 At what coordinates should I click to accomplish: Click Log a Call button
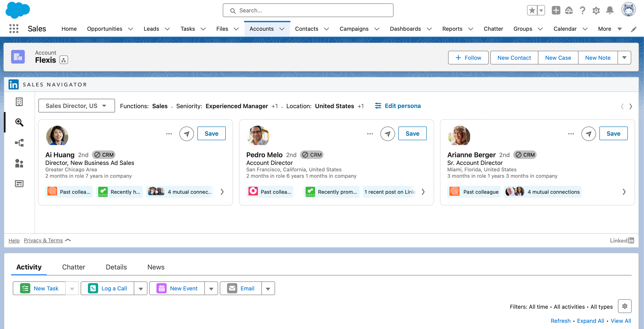pyautogui.click(x=108, y=288)
